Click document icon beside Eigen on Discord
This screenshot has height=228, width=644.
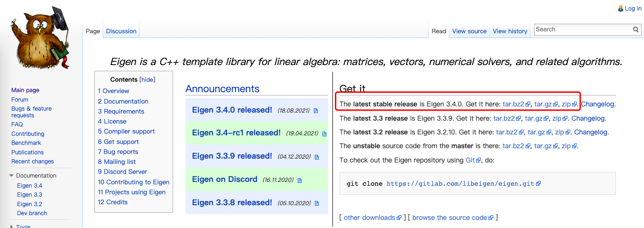click(299, 180)
